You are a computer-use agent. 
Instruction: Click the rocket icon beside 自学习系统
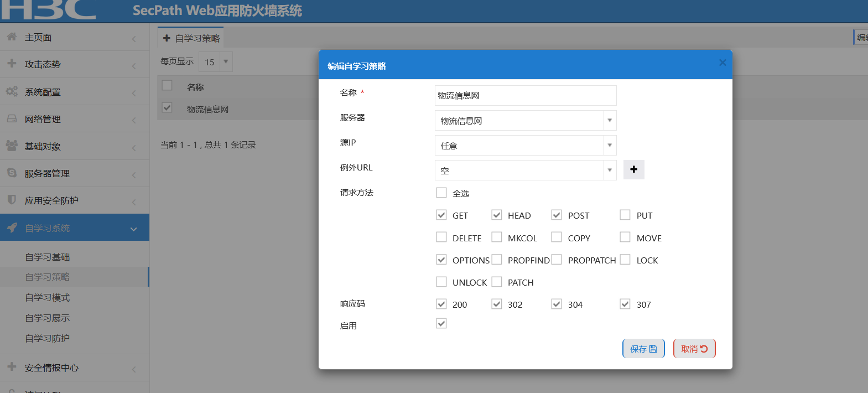[x=12, y=227]
